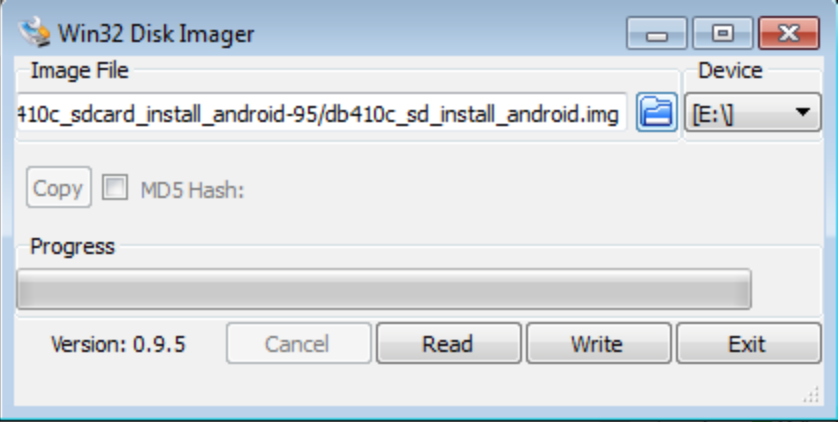The height and width of the screenshot is (422, 838).
Task: Click inside the Image File path field
Action: click(321, 113)
